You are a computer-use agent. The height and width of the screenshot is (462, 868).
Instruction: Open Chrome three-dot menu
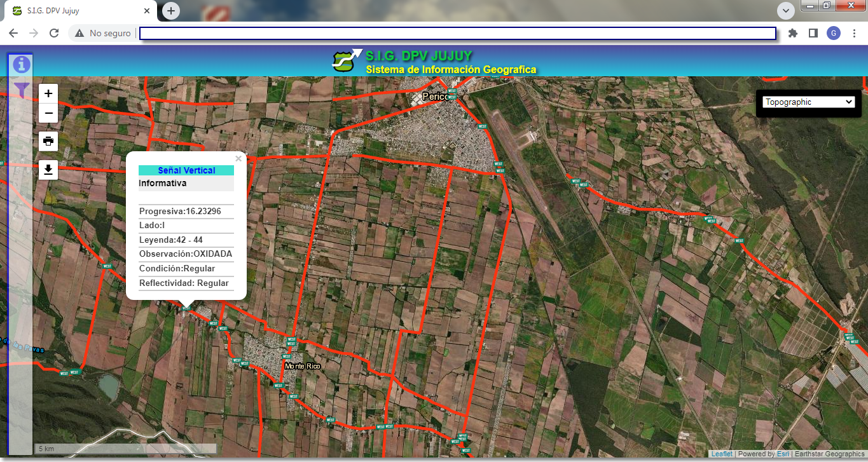tap(854, 33)
